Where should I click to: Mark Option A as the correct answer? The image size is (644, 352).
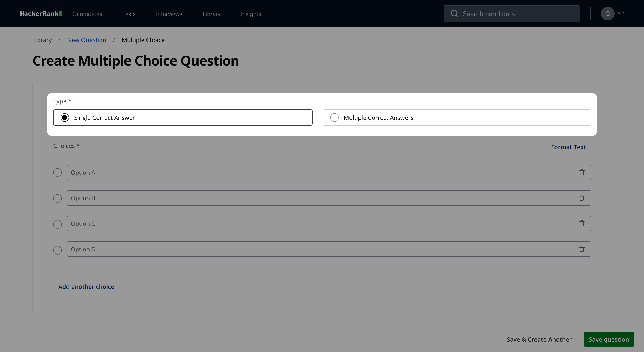[58, 173]
